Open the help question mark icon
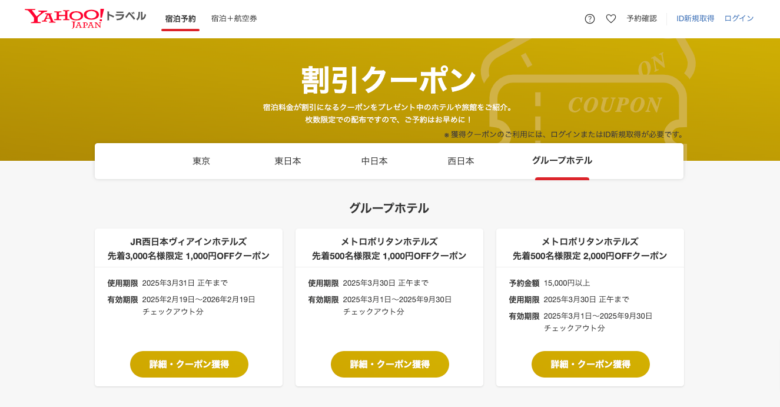The height and width of the screenshot is (407, 780). click(x=589, y=19)
